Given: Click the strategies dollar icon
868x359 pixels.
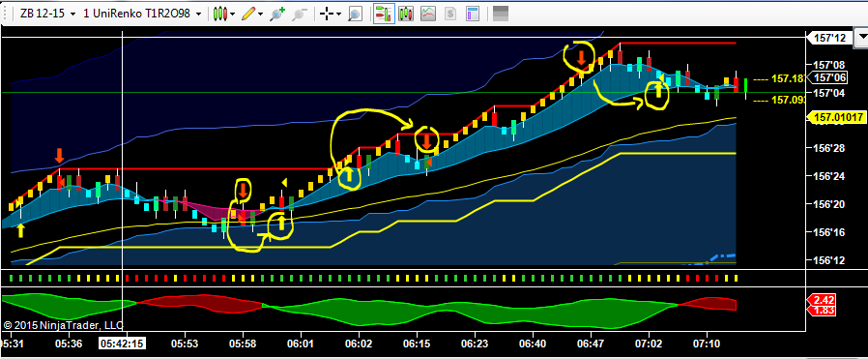Looking at the screenshot, I should pos(450,14).
